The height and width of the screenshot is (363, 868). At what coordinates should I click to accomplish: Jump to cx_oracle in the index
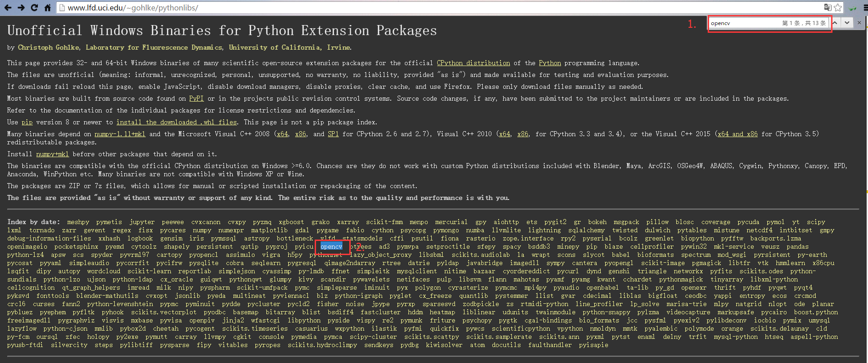tap(177, 279)
